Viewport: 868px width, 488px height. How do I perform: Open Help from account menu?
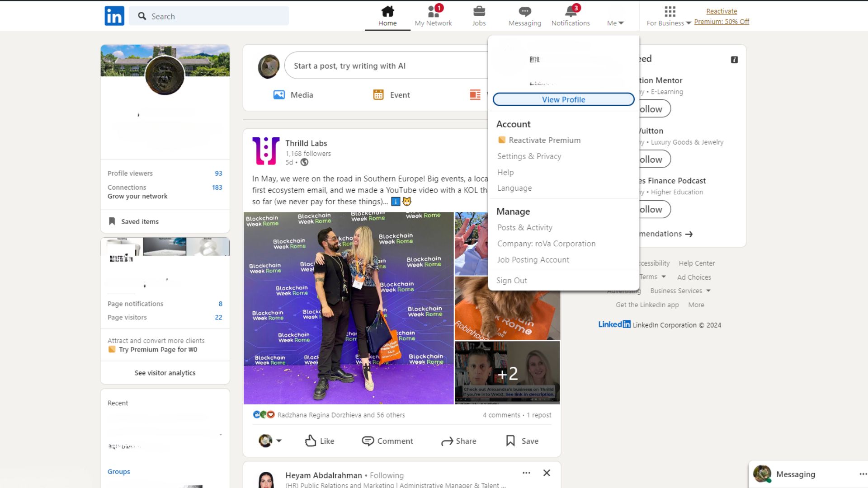505,172
